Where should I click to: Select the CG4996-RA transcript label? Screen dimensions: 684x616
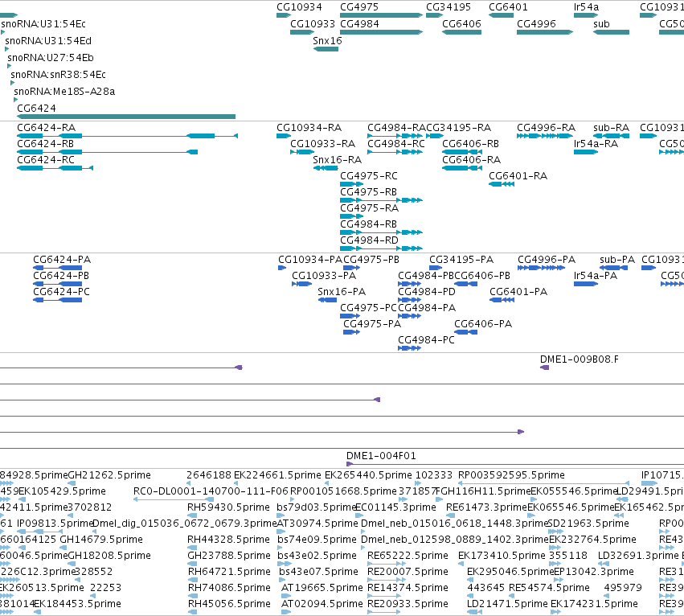pyautogui.click(x=546, y=128)
